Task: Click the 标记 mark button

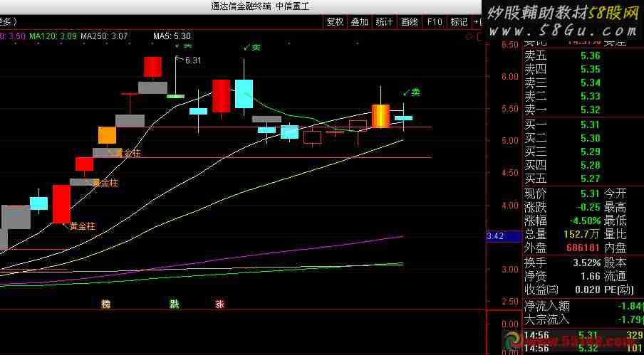Action: click(x=459, y=22)
